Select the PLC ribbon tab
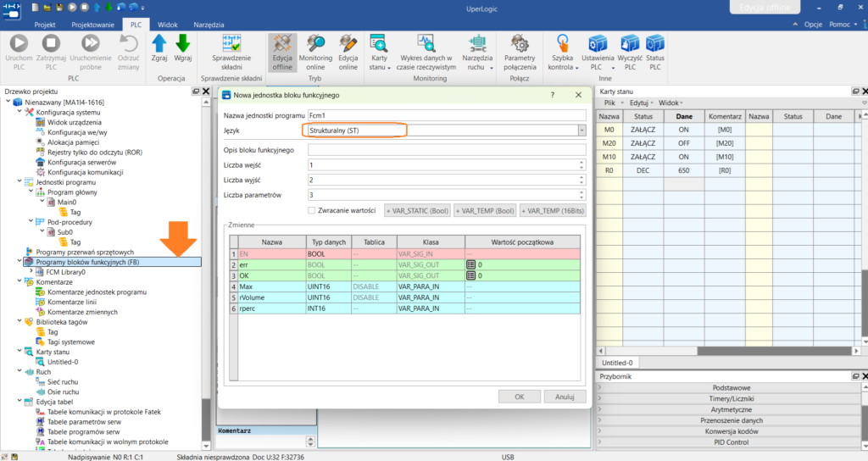The width and height of the screenshot is (868, 461). [x=136, y=25]
